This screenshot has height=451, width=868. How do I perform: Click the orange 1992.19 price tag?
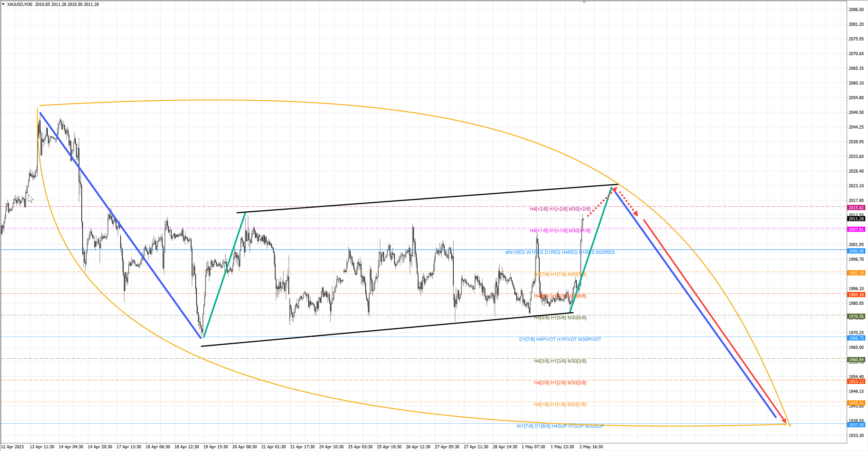click(856, 273)
